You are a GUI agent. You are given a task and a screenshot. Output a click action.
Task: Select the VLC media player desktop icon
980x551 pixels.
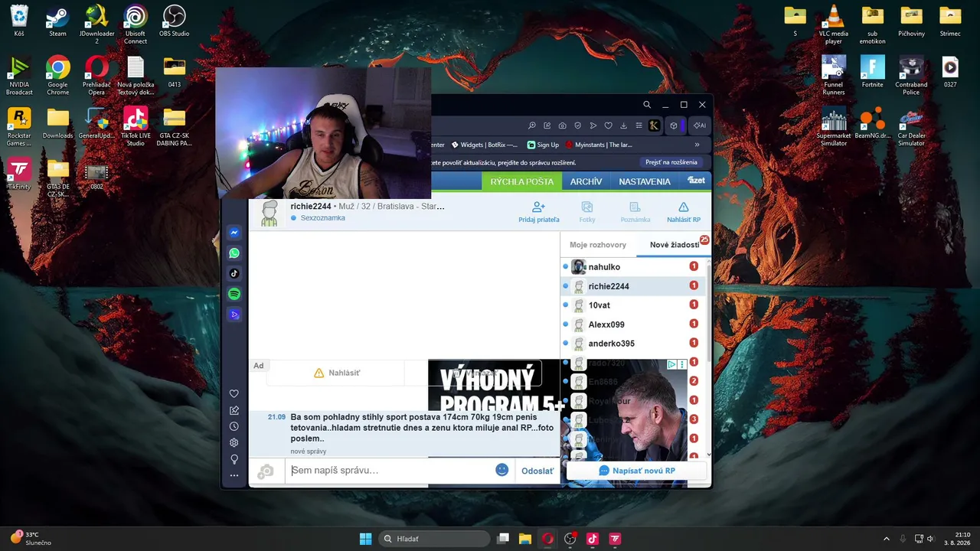tap(834, 24)
